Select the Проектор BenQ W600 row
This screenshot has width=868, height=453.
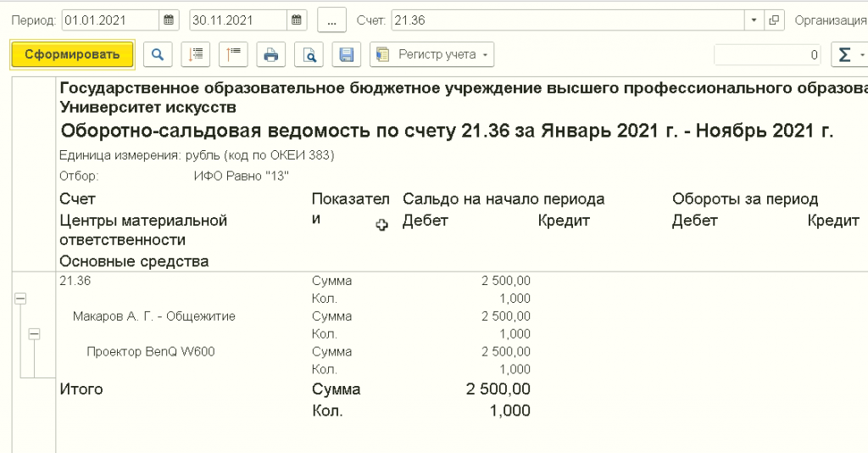(x=151, y=351)
